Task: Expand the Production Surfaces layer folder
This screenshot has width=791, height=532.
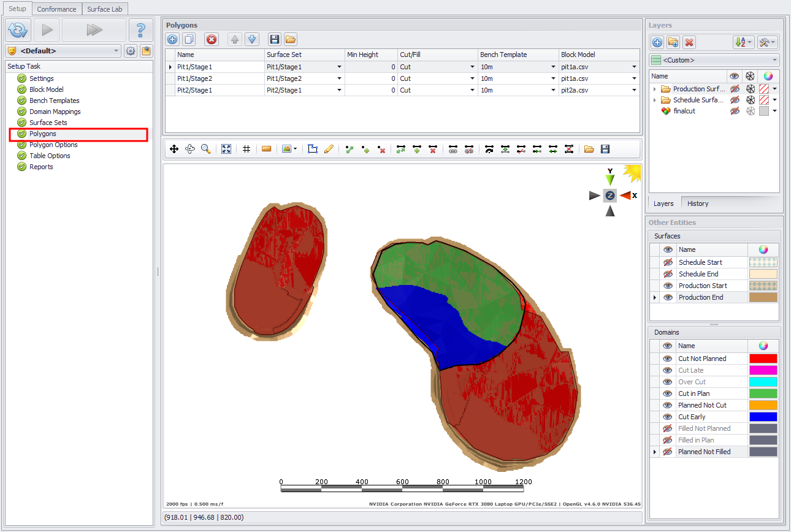Action: click(654, 89)
